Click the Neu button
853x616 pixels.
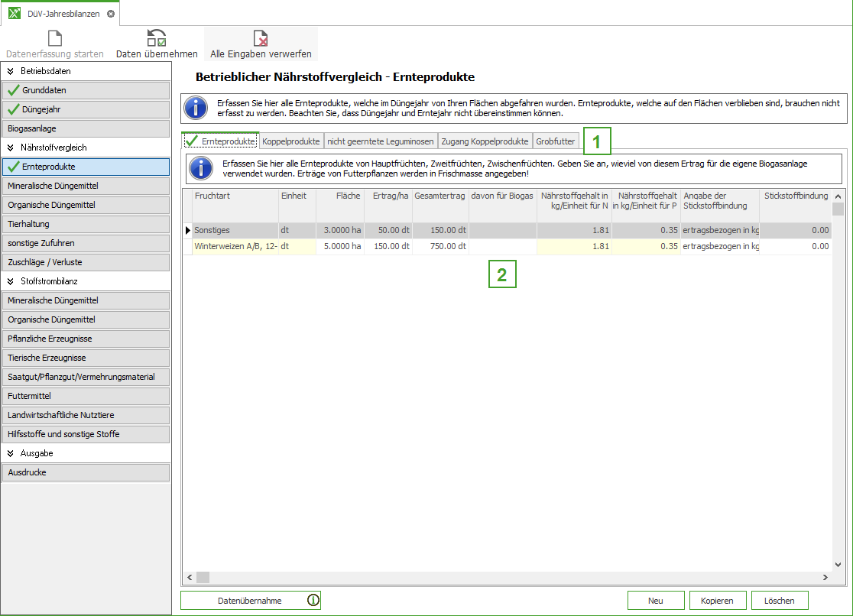pos(655,601)
